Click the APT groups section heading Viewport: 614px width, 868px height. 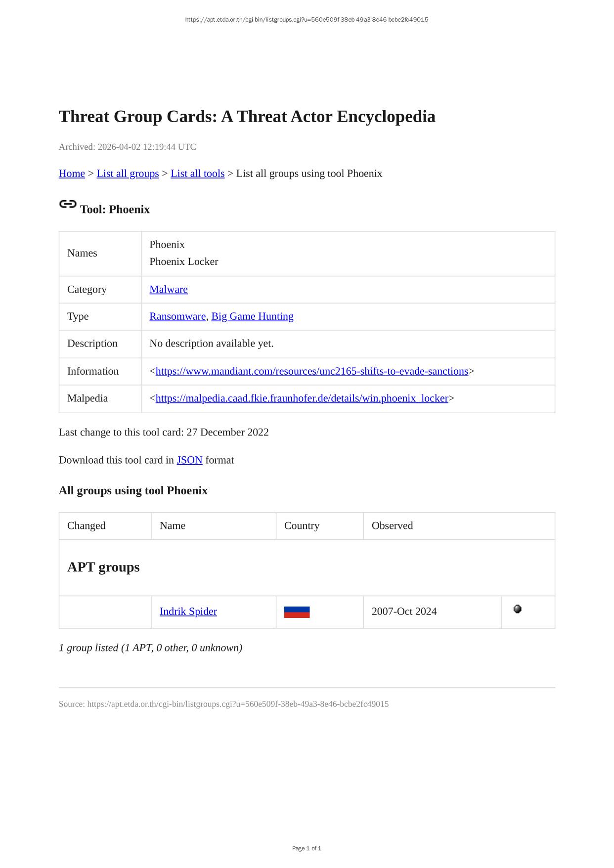tap(103, 567)
